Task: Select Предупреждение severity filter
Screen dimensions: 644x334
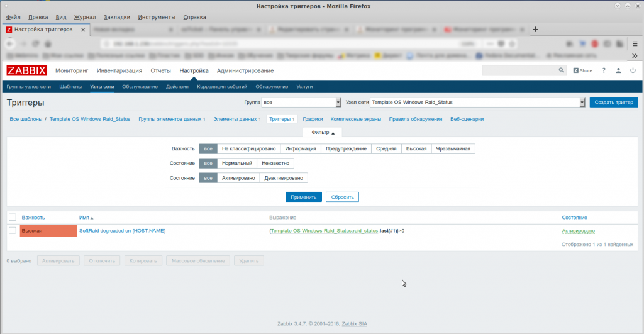Action: click(347, 148)
